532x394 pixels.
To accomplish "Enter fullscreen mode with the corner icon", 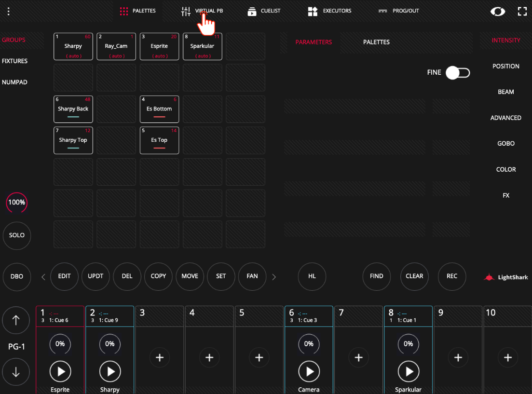I will point(522,11).
